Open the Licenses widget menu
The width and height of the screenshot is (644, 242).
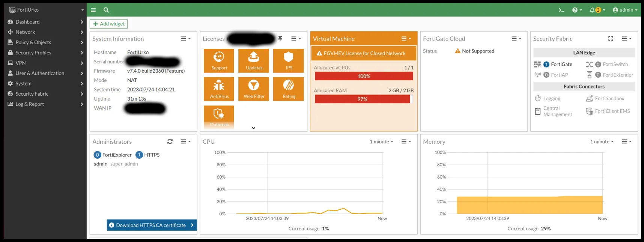tap(296, 39)
